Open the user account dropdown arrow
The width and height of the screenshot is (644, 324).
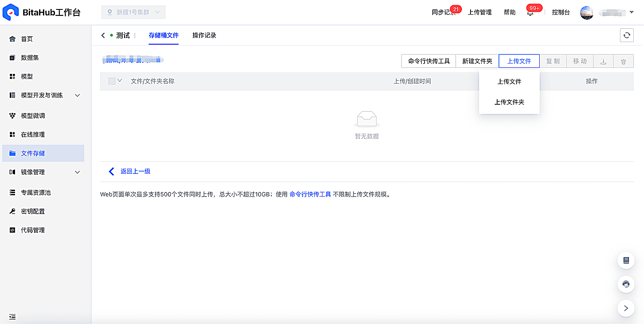pyautogui.click(x=632, y=12)
